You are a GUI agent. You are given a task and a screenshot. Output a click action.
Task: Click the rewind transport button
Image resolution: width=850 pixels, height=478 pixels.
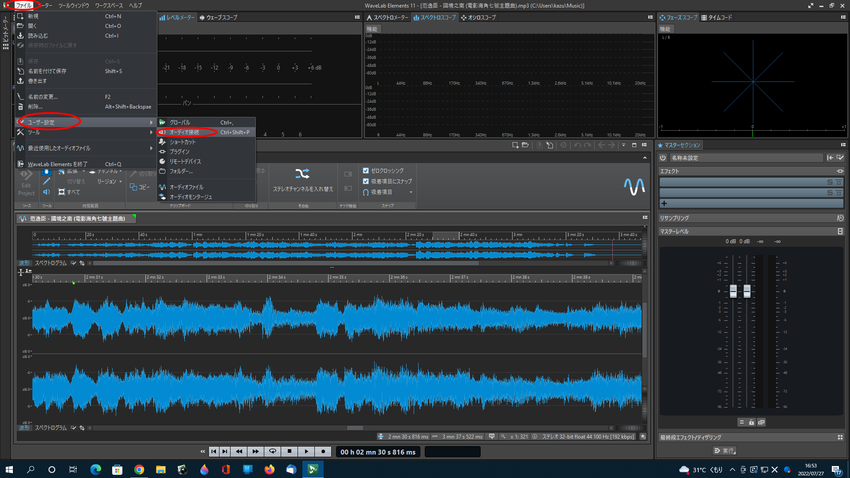tap(239, 451)
